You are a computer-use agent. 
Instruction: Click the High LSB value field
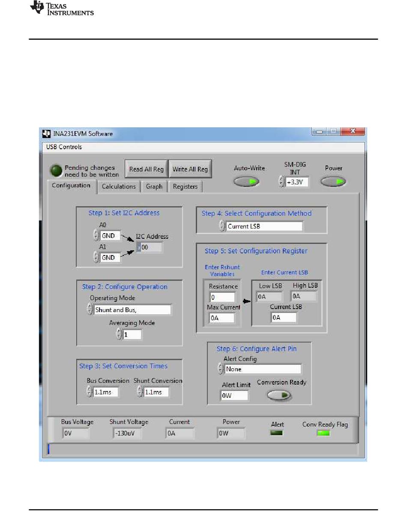pyautogui.click(x=304, y=296)
